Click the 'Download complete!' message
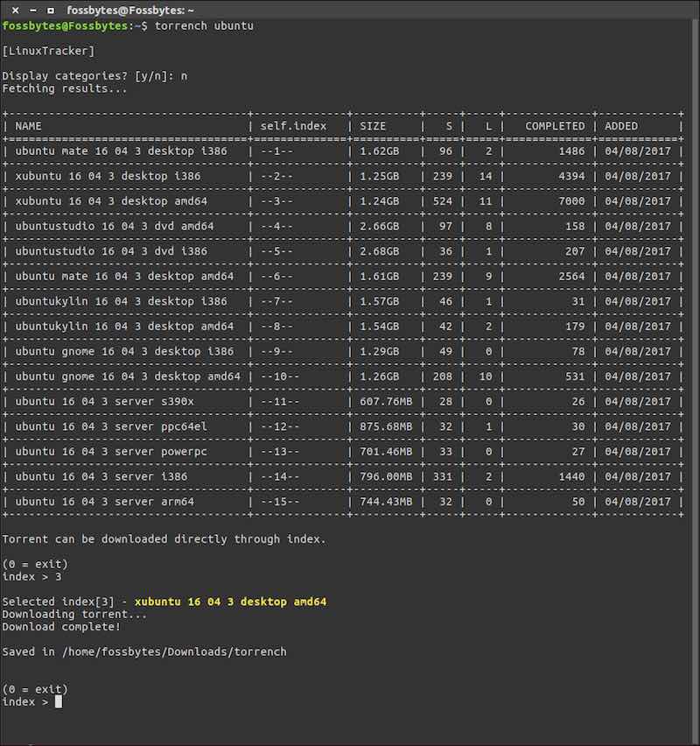Screen dimensions: 700x746 point(61,626)
